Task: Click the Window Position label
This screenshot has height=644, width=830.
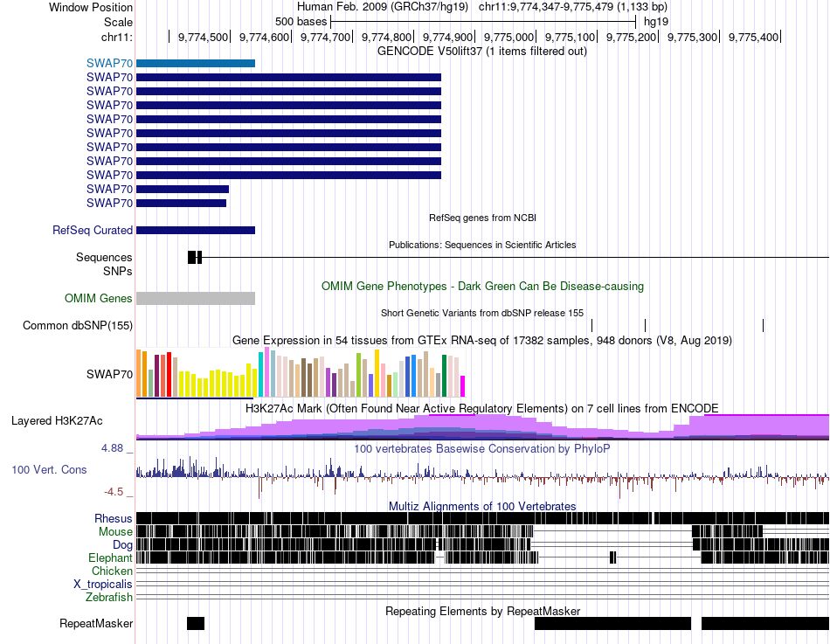Action: click(91, 7)
